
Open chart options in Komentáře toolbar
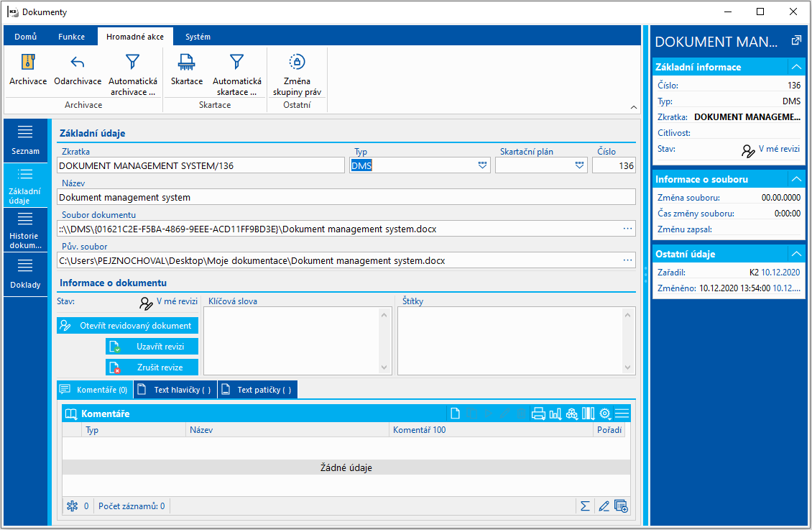(x=555, y=414)
